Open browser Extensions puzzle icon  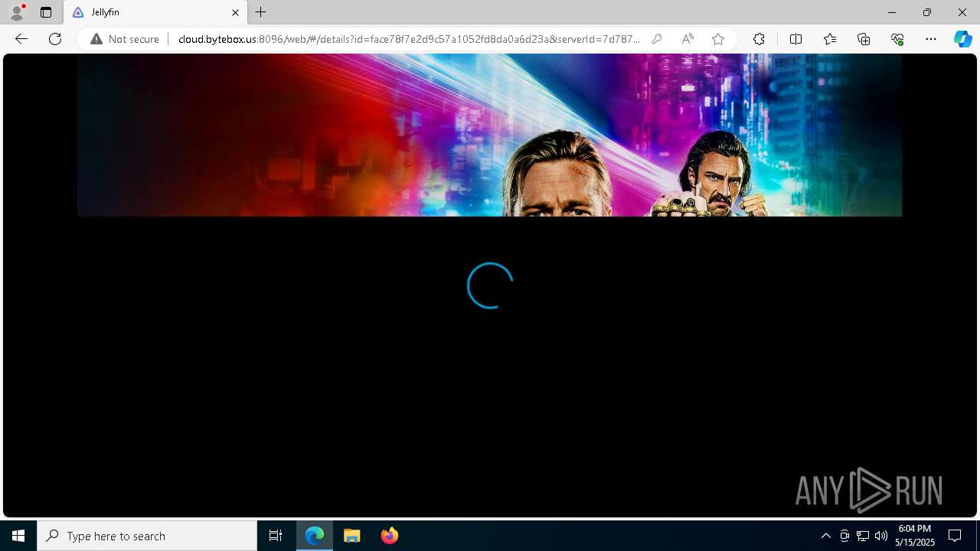[x=759, y=39]
